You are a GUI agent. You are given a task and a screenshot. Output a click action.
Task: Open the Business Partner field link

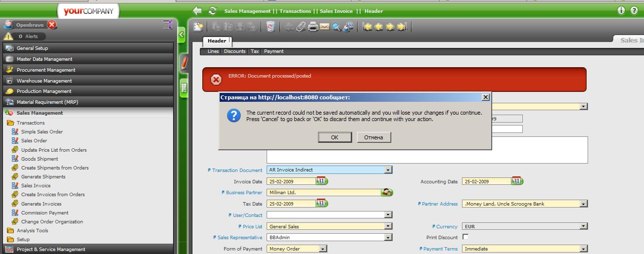click(x=244, y=193)
